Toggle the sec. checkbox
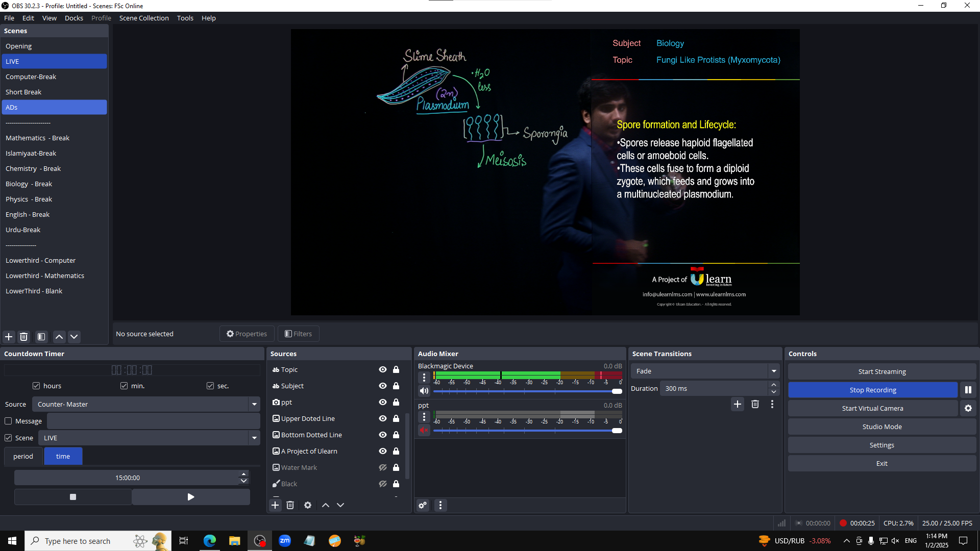Viewport: 980px width, 551px height. click(x=210, y=386)
